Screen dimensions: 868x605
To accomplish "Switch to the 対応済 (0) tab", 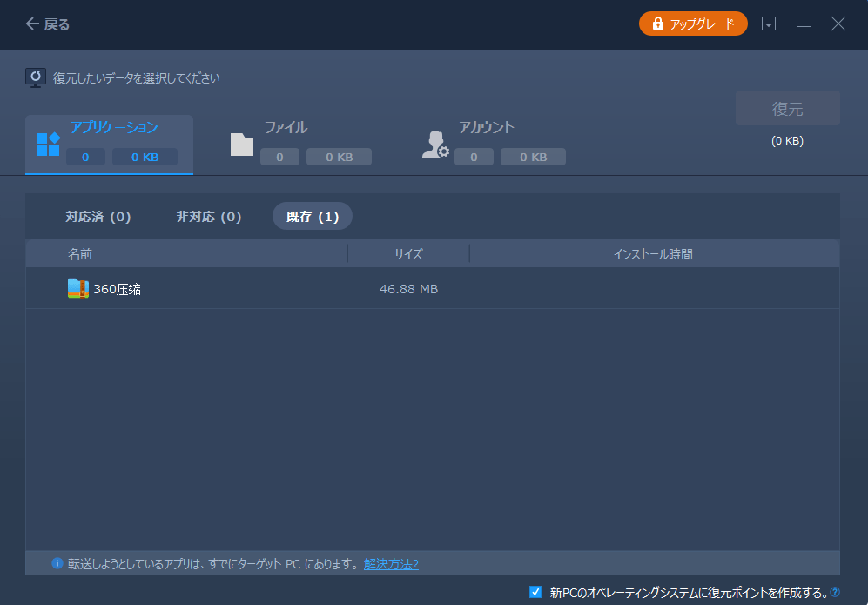I will coord(98,217).
